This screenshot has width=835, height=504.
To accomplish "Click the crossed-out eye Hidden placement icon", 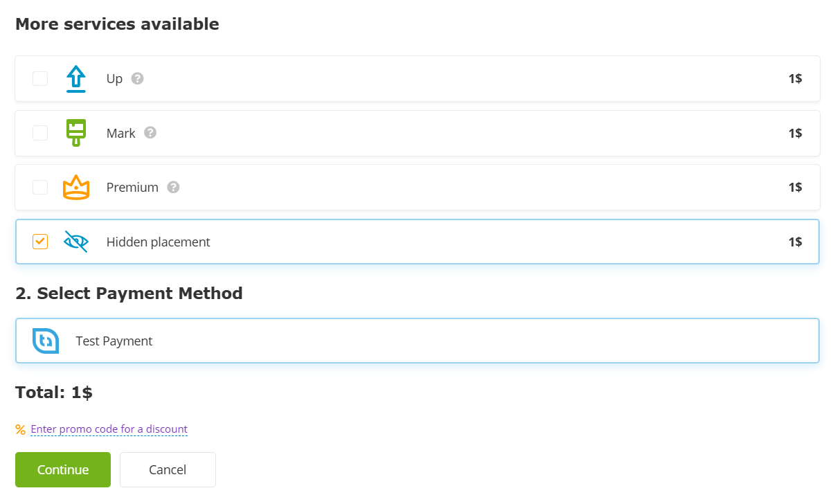I will pyautogui.click(x=76, y=242).
